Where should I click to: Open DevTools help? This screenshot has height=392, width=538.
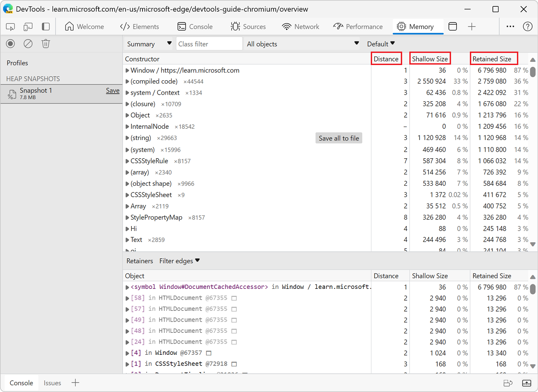(528, 26)
